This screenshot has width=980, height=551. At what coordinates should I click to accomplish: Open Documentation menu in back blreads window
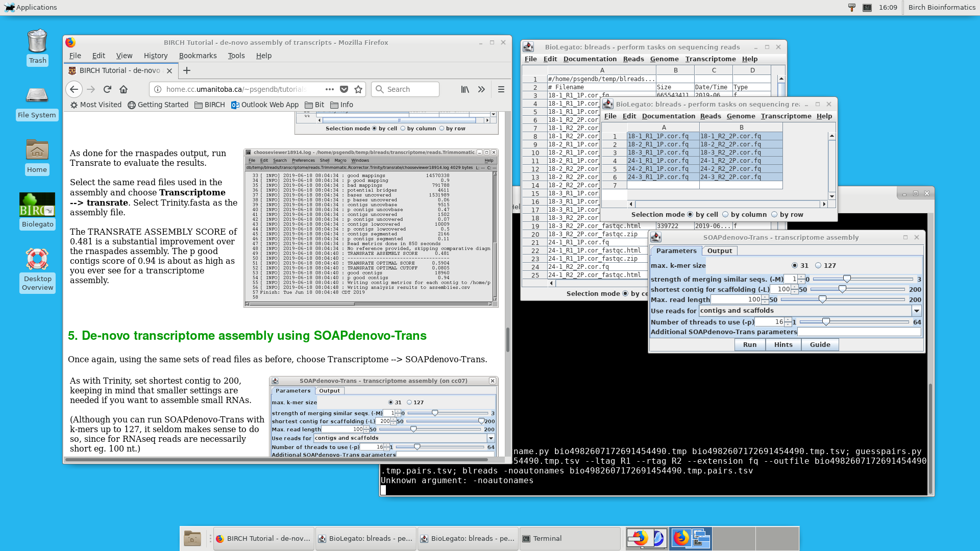click(x=590, y=59)
